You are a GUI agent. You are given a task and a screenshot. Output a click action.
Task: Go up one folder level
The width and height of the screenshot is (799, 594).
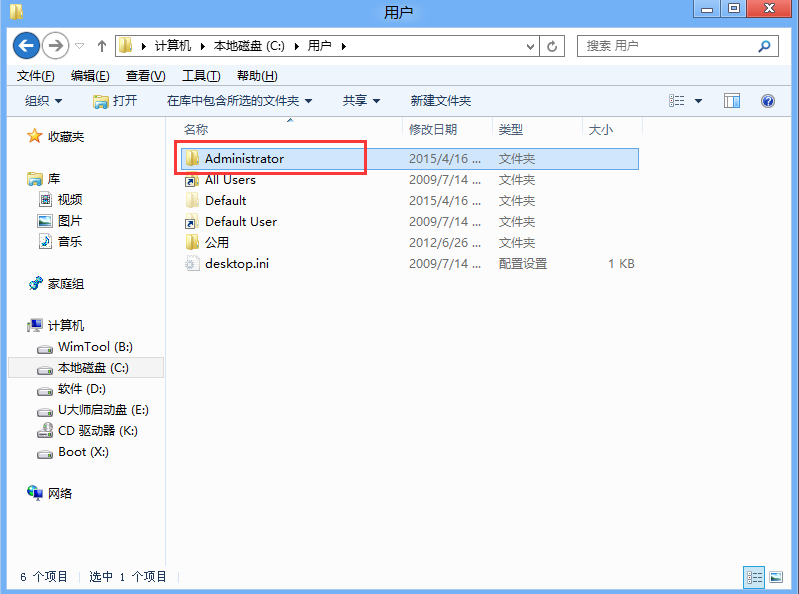tap(102, 46)
